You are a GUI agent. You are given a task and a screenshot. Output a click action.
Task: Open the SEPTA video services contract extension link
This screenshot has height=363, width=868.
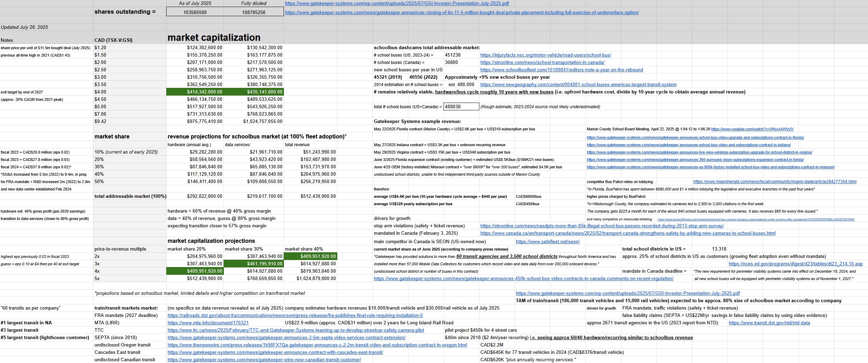[x=286, y=338]
